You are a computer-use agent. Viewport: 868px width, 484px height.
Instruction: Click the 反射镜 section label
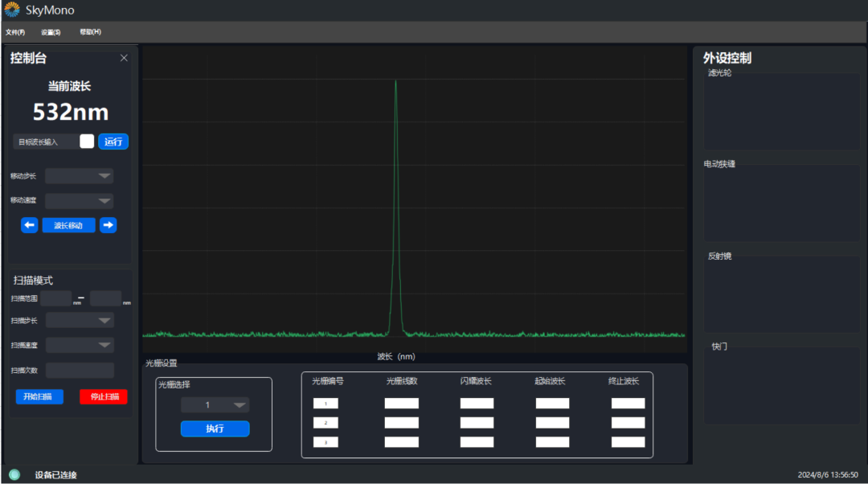coord(719,256)
